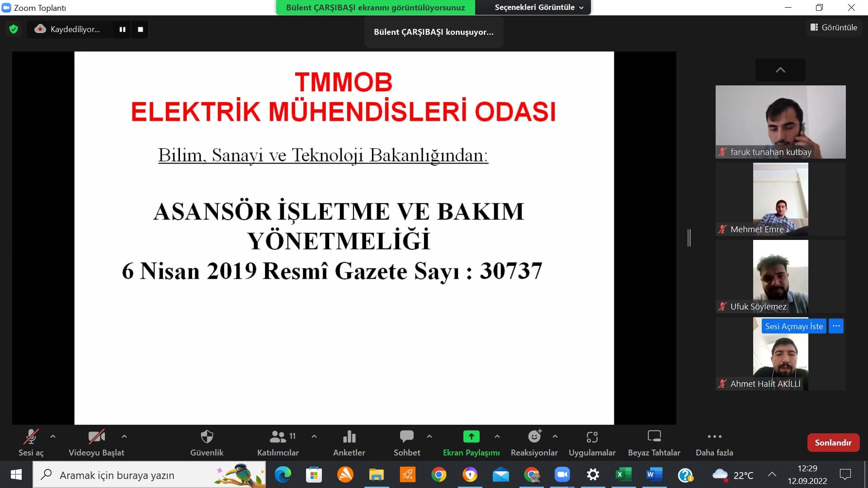Viewport: 868px width, 488px height.
Task: Stop the recording
Action: [140, 29]
